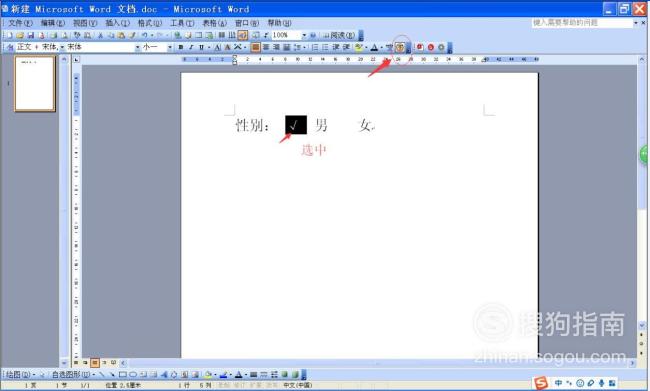The image size is (650, 391).
Task: Open the 格式 (Format) menu
Action: coord(150,23)
